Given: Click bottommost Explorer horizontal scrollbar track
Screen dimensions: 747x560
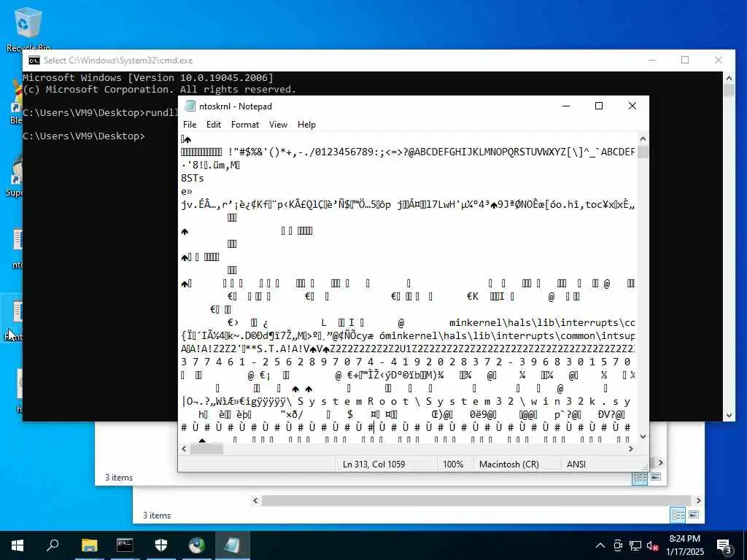Looking at the screenshot, I should click(476, 500).
